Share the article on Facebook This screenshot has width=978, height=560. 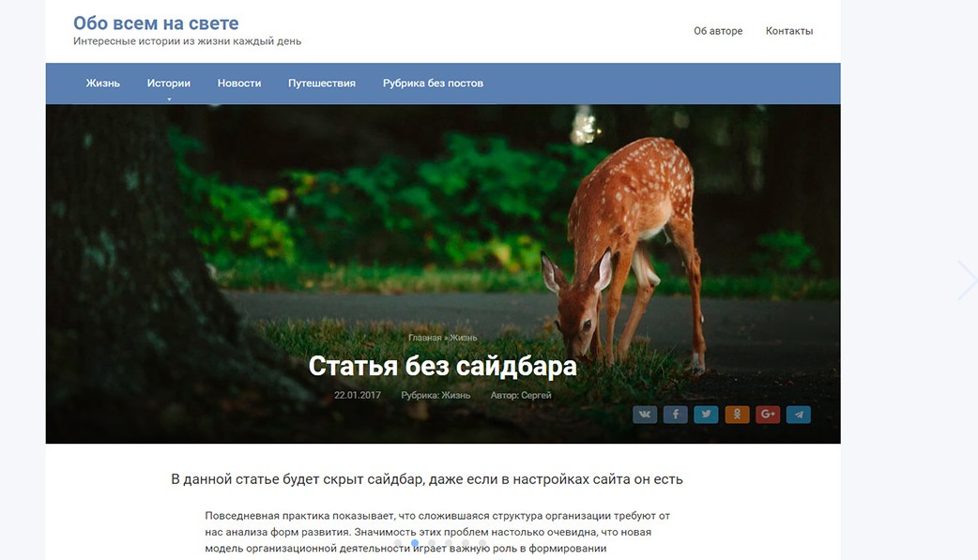click(676, 414)
